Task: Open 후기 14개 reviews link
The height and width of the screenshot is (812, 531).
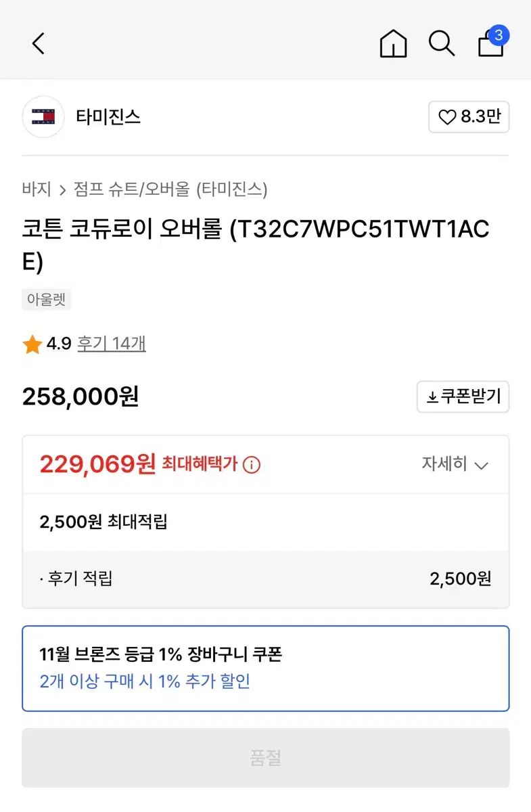Action: (112, 344)
